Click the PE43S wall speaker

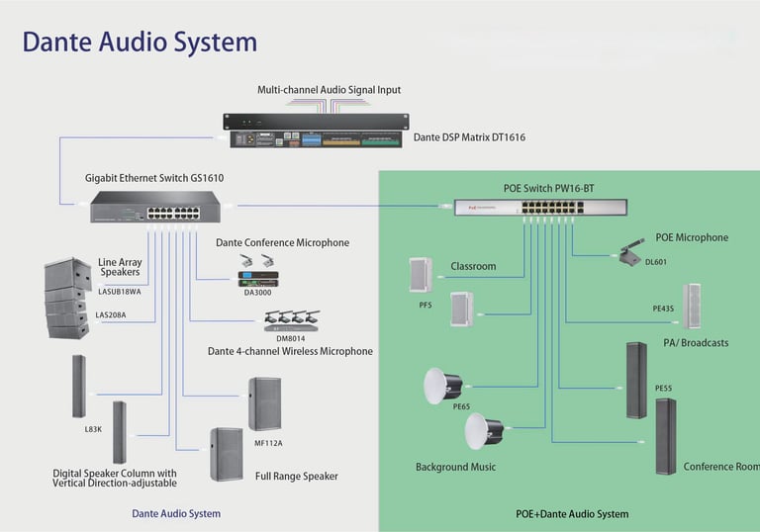[692, 307]
